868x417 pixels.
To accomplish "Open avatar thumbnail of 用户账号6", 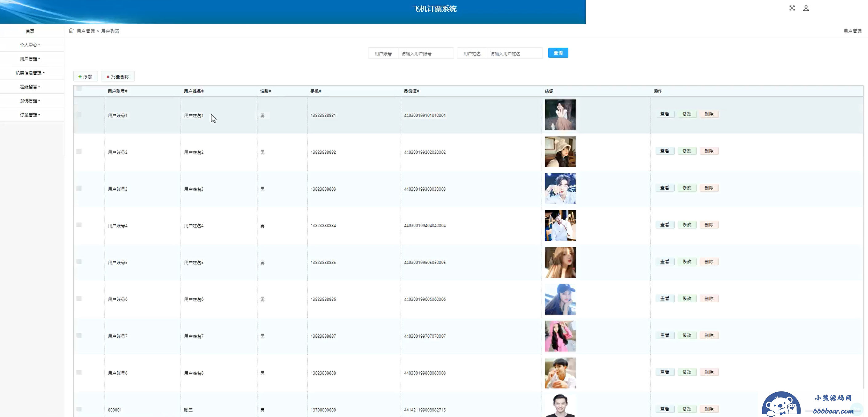I will click(560, 299).
